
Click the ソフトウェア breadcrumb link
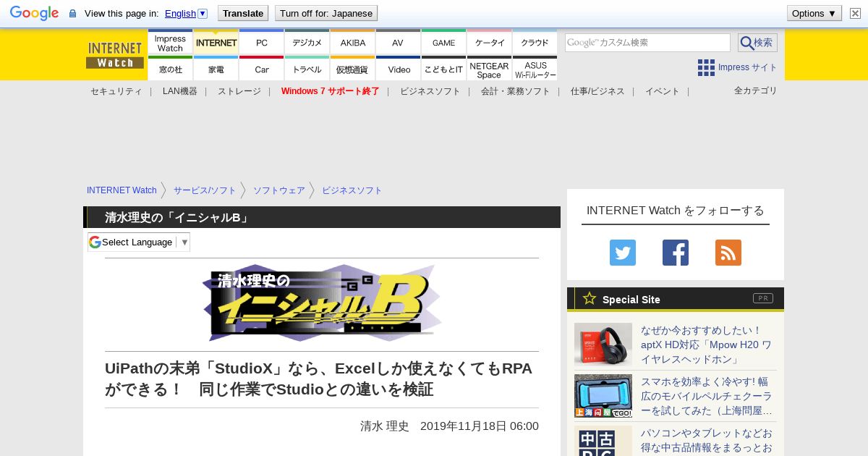279,190
